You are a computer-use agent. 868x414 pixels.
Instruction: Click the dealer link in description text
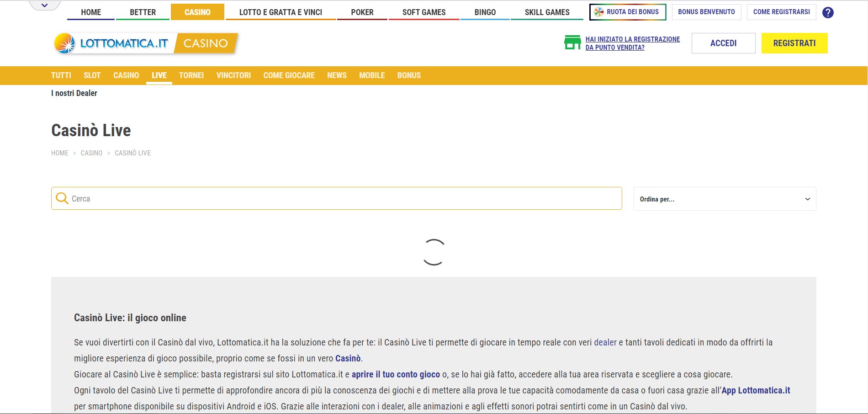[605, 342]
